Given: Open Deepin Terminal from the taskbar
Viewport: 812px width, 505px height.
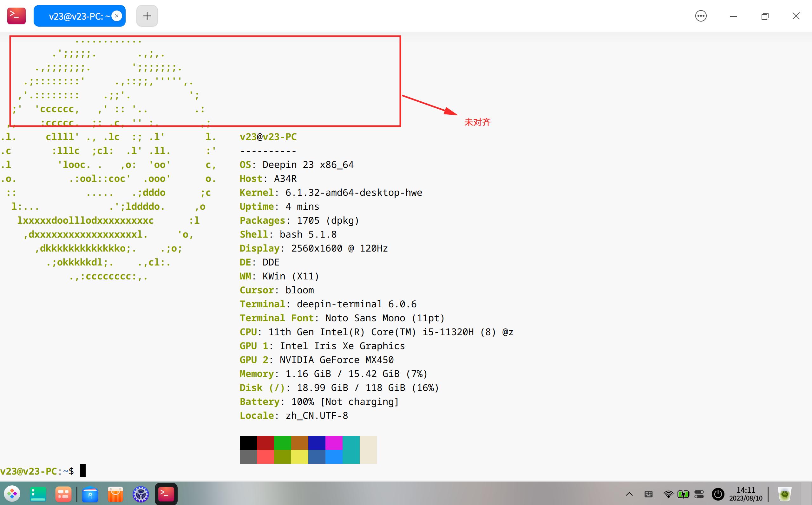Looking at the screenshot, I should [x=166, y=494].
